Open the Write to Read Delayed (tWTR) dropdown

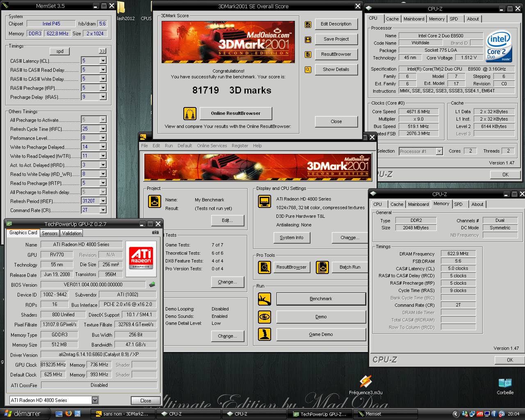[x=103, y=156]
